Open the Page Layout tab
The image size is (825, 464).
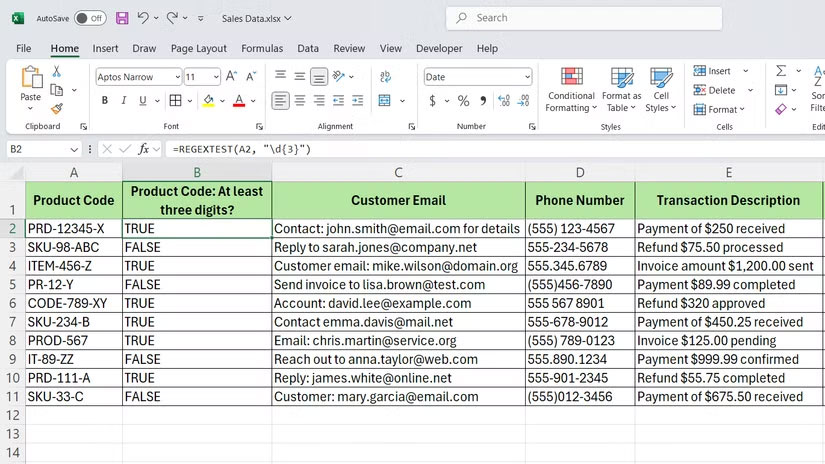coord(198,48)
